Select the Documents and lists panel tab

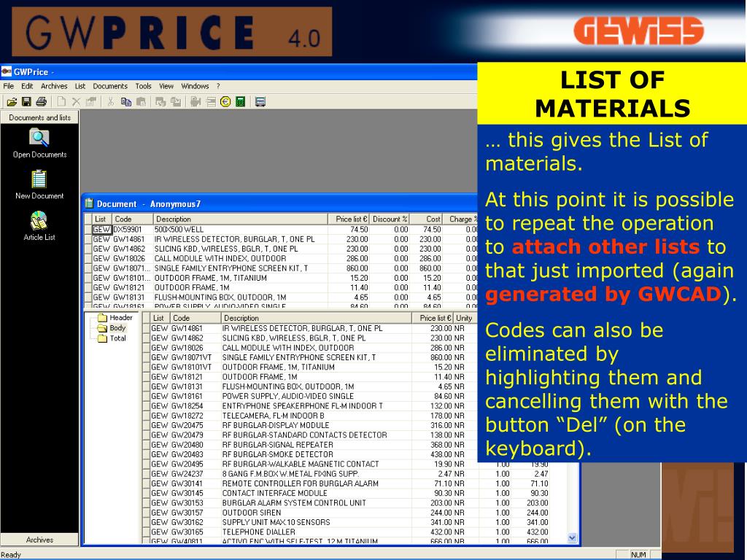coord(39,117)
